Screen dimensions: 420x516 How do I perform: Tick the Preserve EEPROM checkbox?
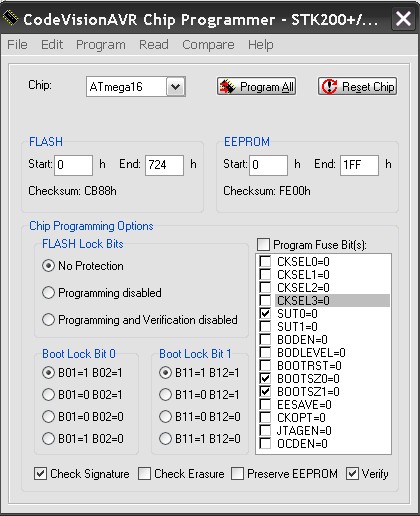point(237,473)
